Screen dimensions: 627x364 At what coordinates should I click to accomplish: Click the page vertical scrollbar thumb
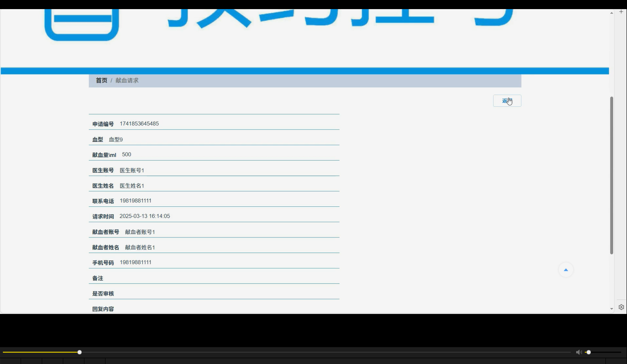pos(612,175)
